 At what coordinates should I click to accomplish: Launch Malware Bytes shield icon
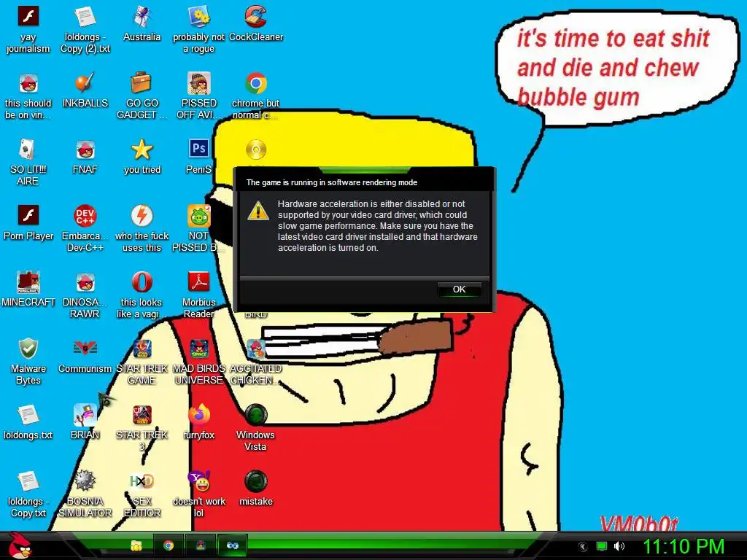(x=28, y=349)
